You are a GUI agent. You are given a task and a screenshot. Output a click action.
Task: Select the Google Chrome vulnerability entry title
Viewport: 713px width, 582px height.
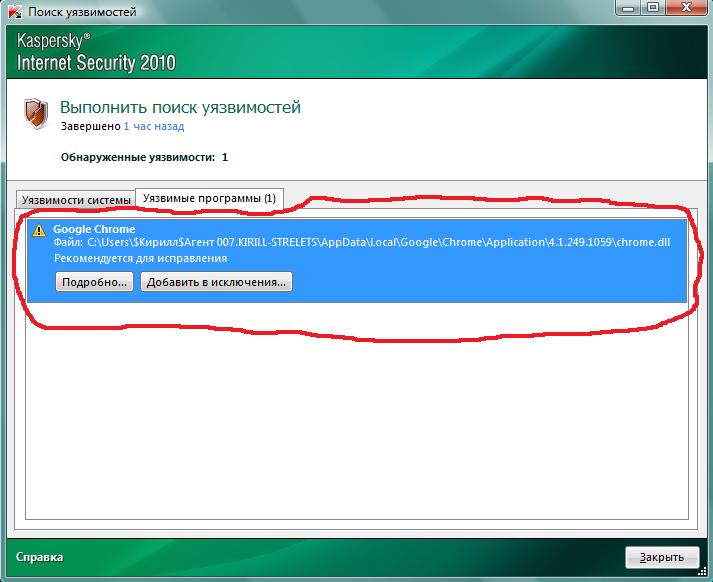click(x=94, y=229)
